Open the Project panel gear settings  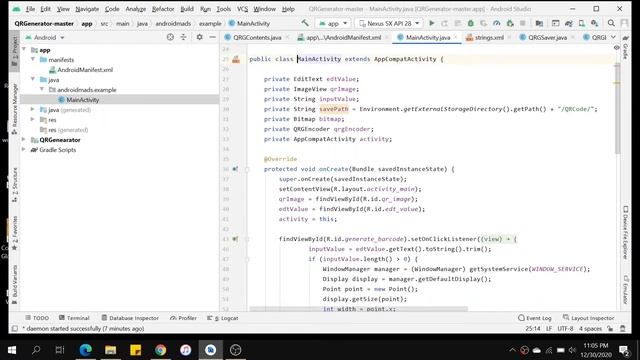pyautogui.click(x=199, y=37)
